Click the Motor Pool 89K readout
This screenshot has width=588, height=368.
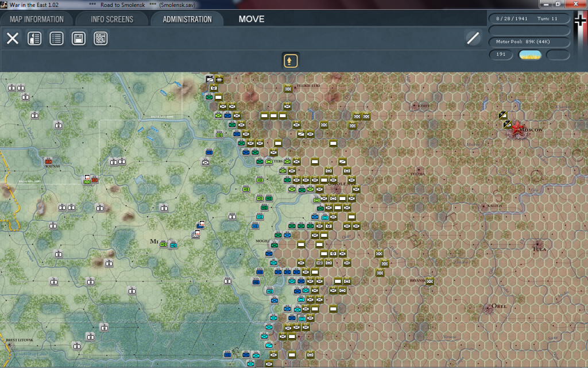(x=529, y=42)
